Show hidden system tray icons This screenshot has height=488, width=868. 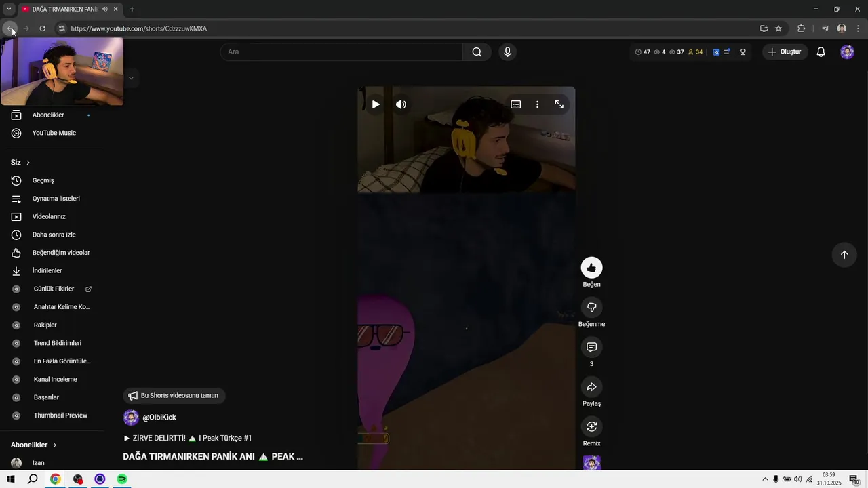pos(765,479)
